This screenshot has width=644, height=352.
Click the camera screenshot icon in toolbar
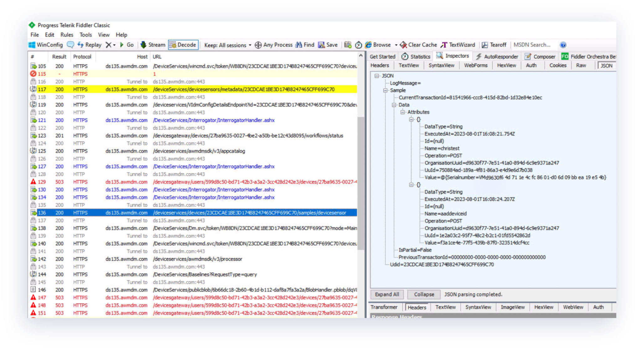(x=348, y=45)
